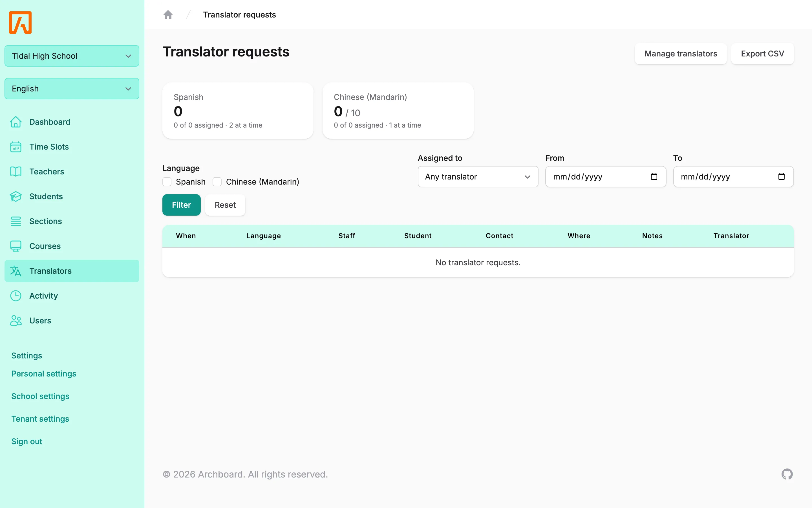
Task: Click the Chinese (Mandarin) summary card
Action: coord(398,111)
